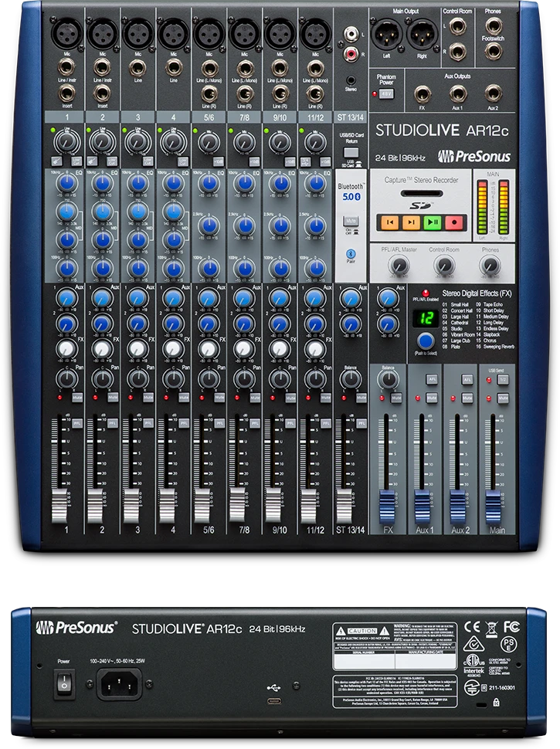Toggle the USB input switch on channel 11/12
Screen dimensions: 560x749
point(306,161)
